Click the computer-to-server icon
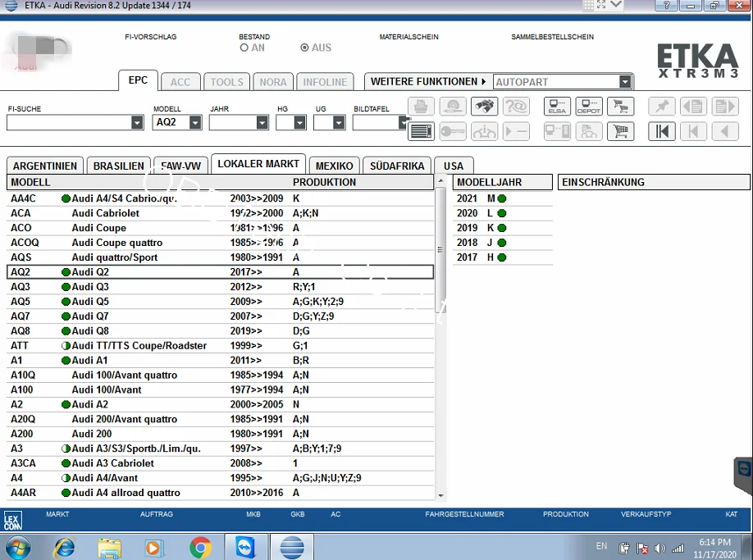 (x=558, y=131)
